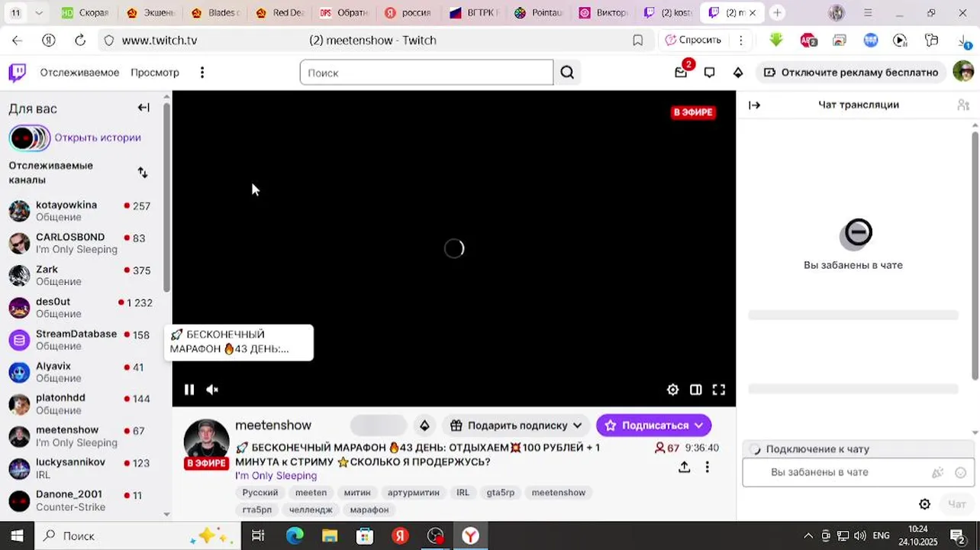Click Отключите рекламу бесплатно button
The image size is (980, 550).
click(850, 73)
